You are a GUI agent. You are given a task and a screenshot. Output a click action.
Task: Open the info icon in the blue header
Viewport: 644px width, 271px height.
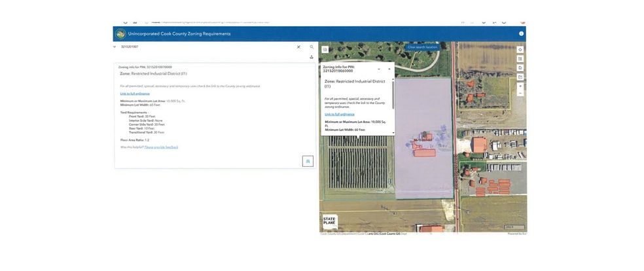click(521, 33)
